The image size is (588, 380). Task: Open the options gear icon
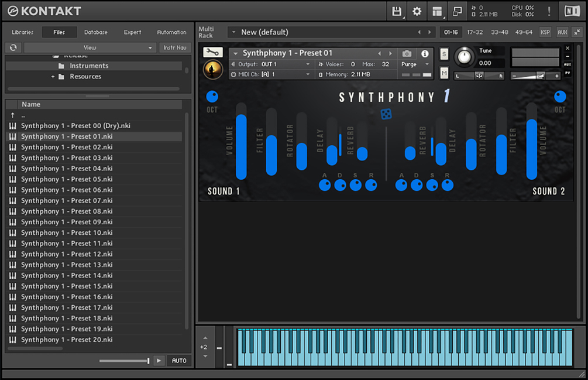pos(417,11)
